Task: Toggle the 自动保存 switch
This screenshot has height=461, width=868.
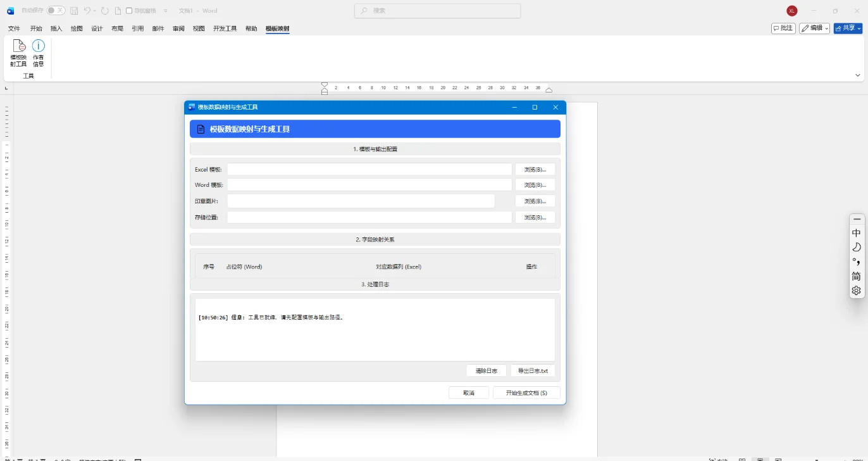Action: pos(56,11)
